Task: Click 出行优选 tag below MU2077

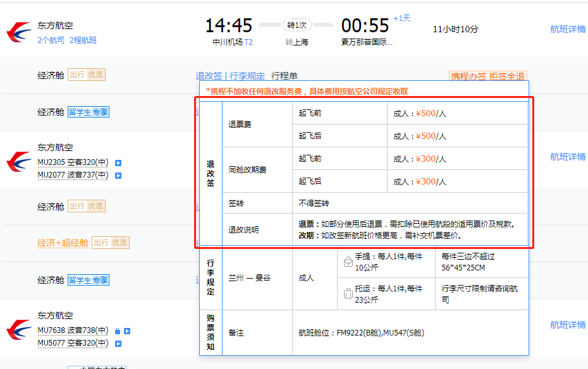Action: (x=87, y=206)
